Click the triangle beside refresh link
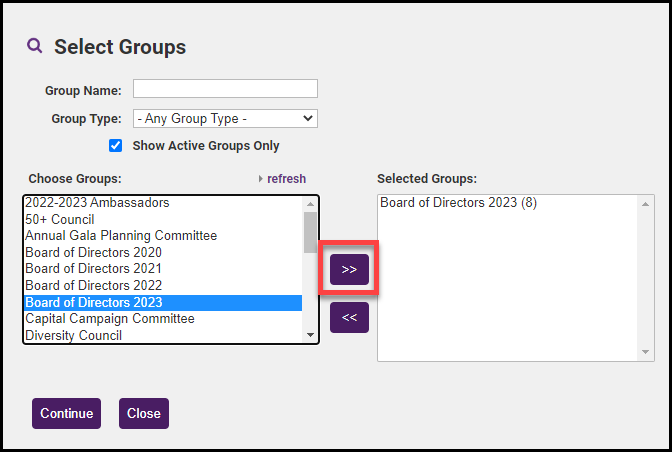Screen dimensions: 672x452 click(261, 179)
